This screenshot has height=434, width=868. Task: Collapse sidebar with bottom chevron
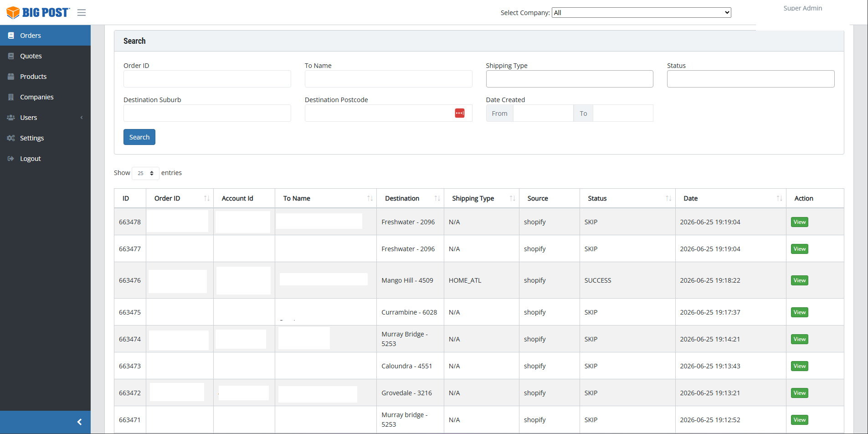tap(79, 422)
